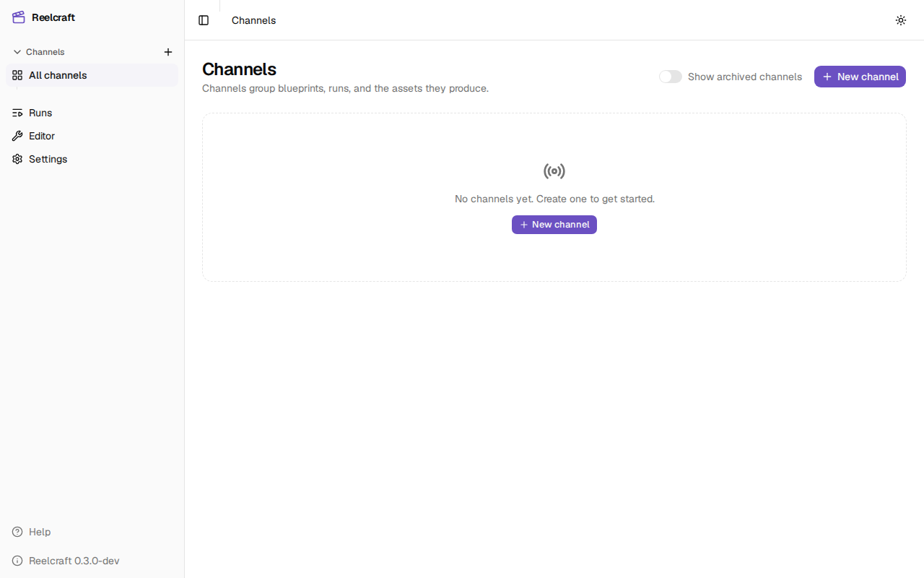Enable the Show archived channels switch

671,77
